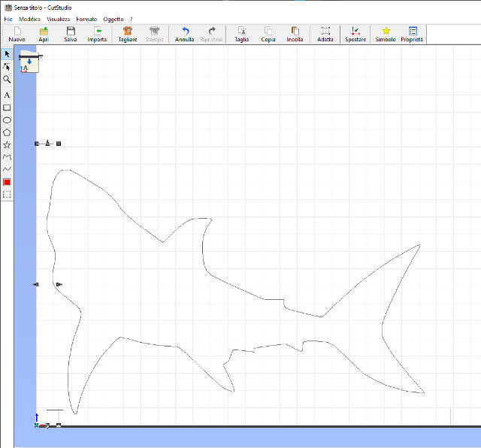Undo last action with Annulla

click(185, 34)
